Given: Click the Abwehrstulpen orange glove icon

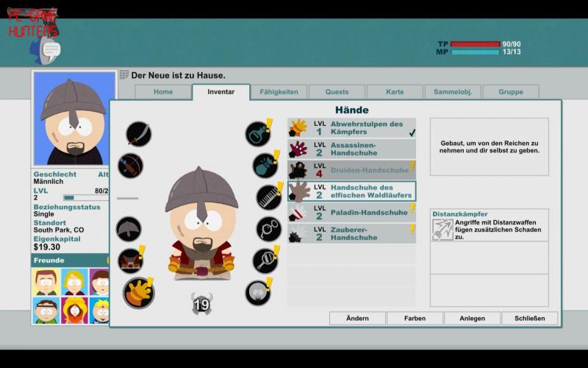Looking at the screenshot, I should (x=298, y=127).
